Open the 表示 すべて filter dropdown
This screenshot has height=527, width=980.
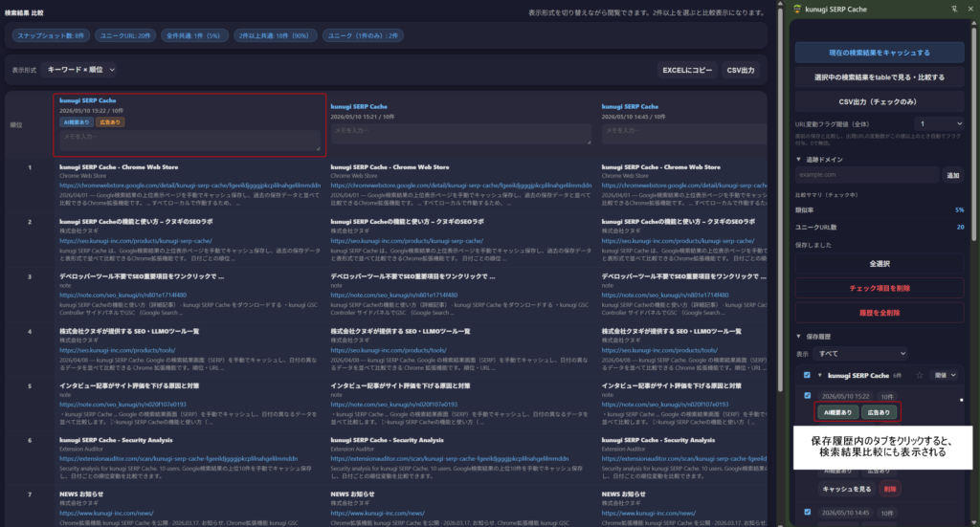[860, 354]
